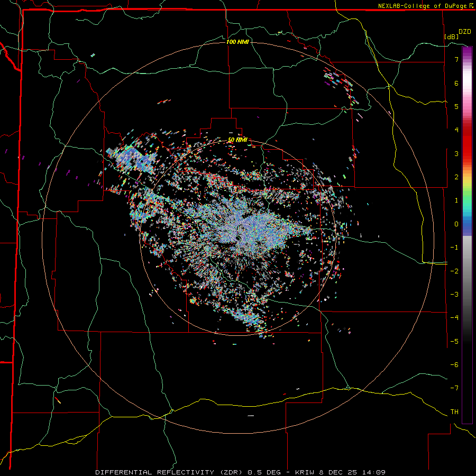Click the 4 value on color scale
The width and height of the screenshot is (476, 476).
coord(456,130)
